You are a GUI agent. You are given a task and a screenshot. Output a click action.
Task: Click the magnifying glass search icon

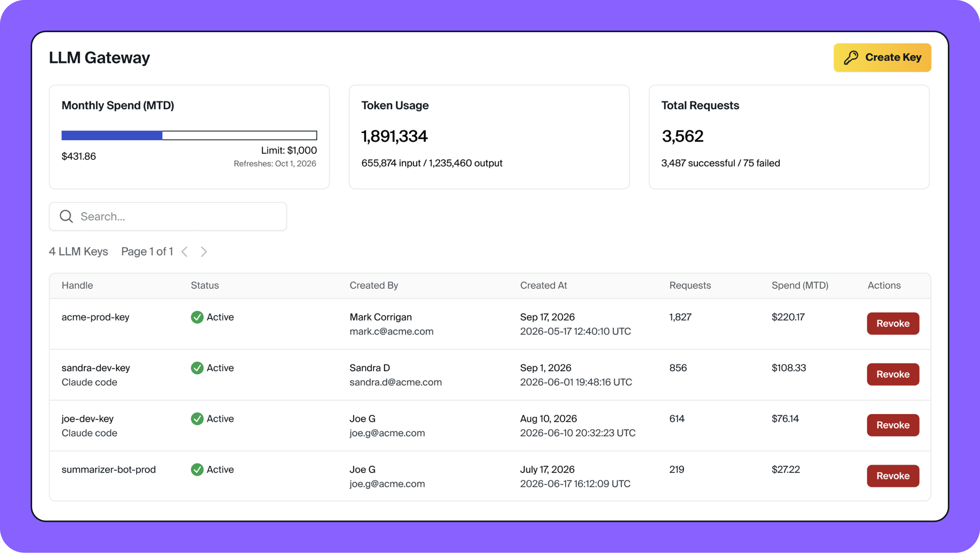66,216
